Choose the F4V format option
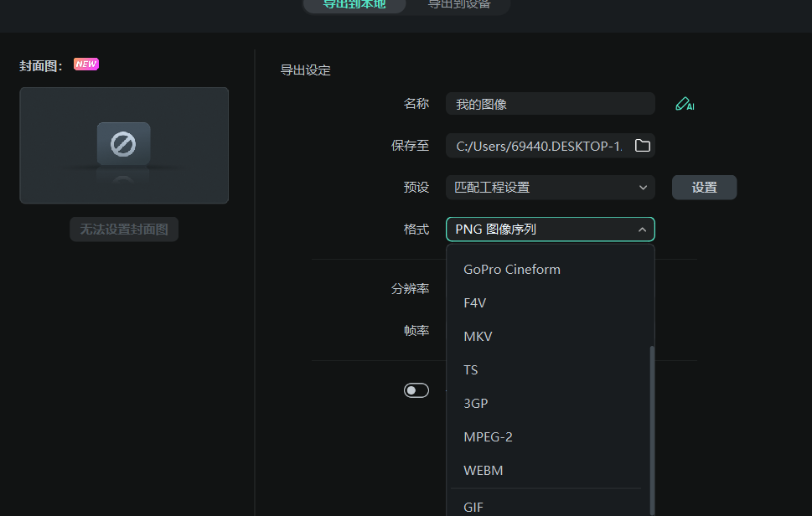812x516 pixels. (475, 303)
